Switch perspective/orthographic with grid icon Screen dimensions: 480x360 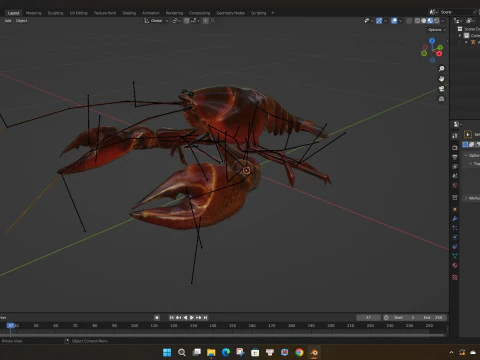[x=442, y=99]
